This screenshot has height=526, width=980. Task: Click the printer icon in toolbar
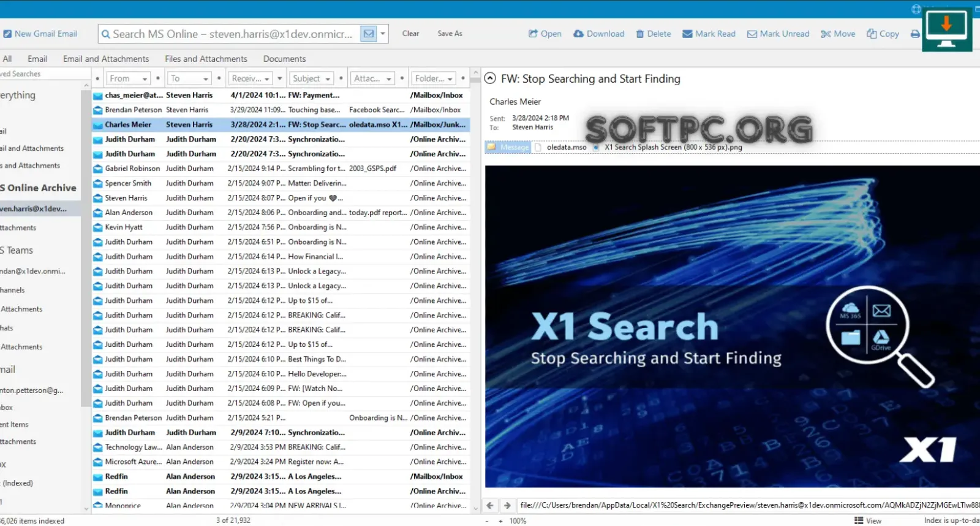(915, 34)
